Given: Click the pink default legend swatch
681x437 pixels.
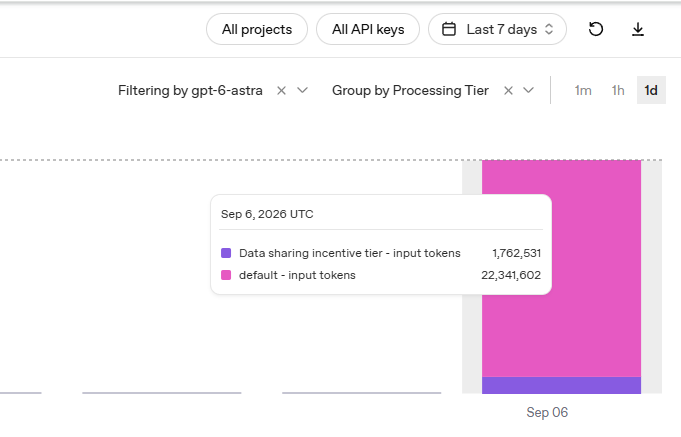Looking at the screenshot, I should point(226,275).
